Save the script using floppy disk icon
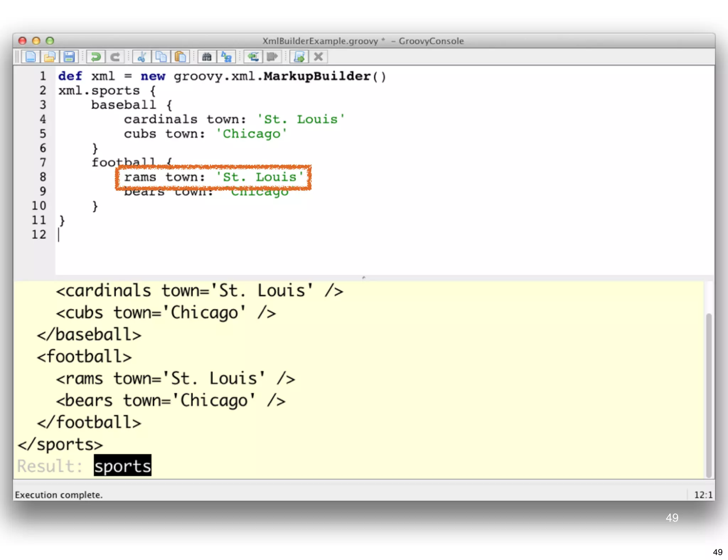 click(x=69, y=57)
